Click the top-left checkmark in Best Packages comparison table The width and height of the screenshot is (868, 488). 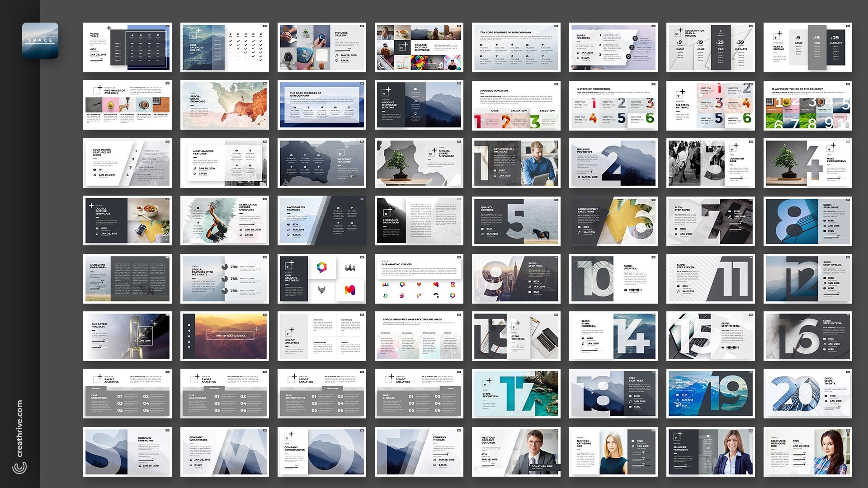coord(231,41)
